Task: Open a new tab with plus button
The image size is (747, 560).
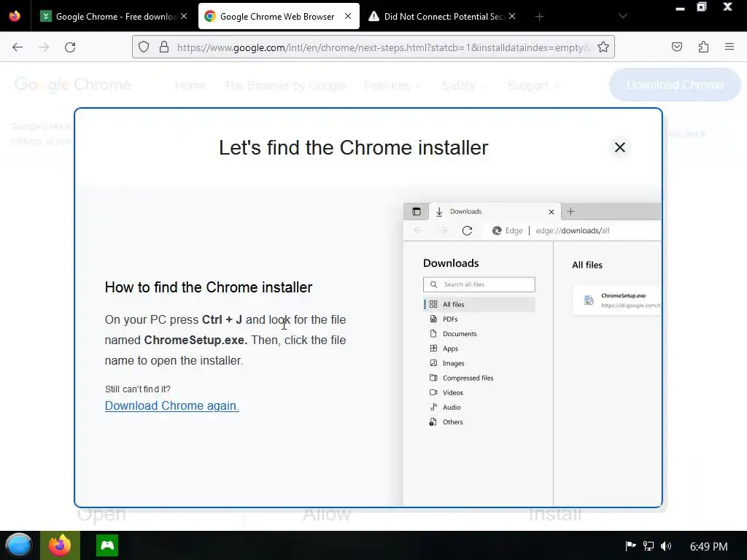Action: tap(539, 17)
